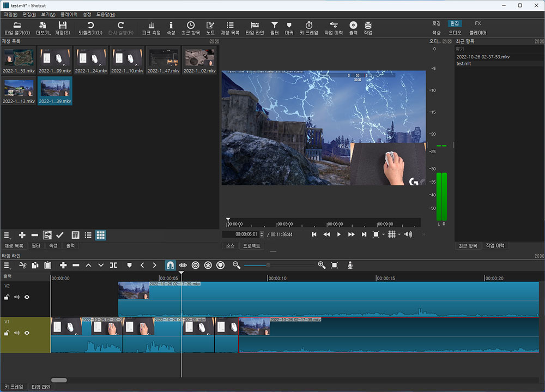Select the 오디오 layout button
The width and height of the screenshot is (545, 392).
(455, 33)
